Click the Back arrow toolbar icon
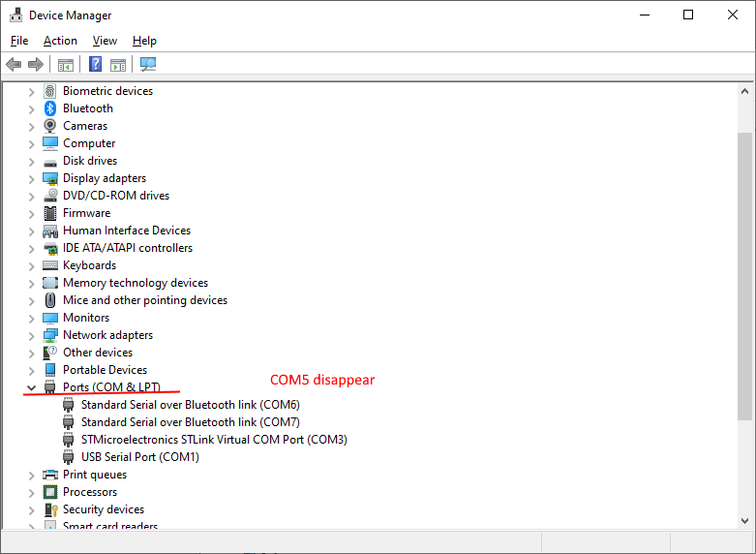The width and height of the screenshot is (756, 554). 14,65
